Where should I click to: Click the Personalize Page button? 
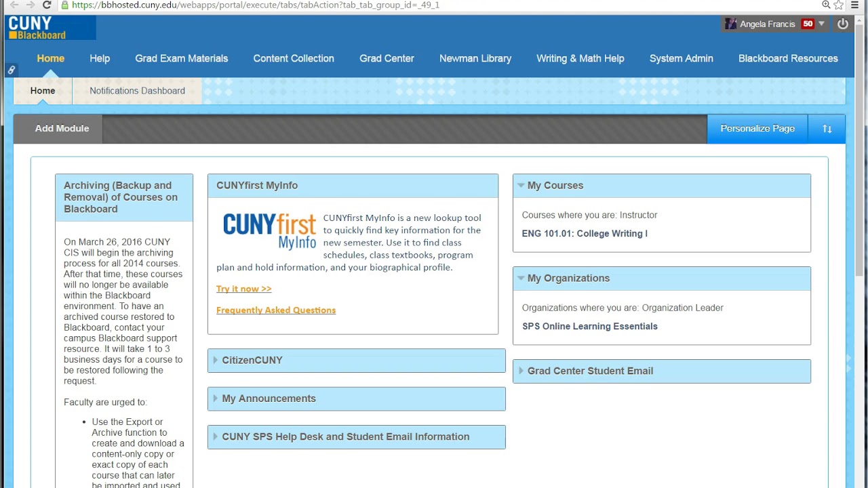757,129
